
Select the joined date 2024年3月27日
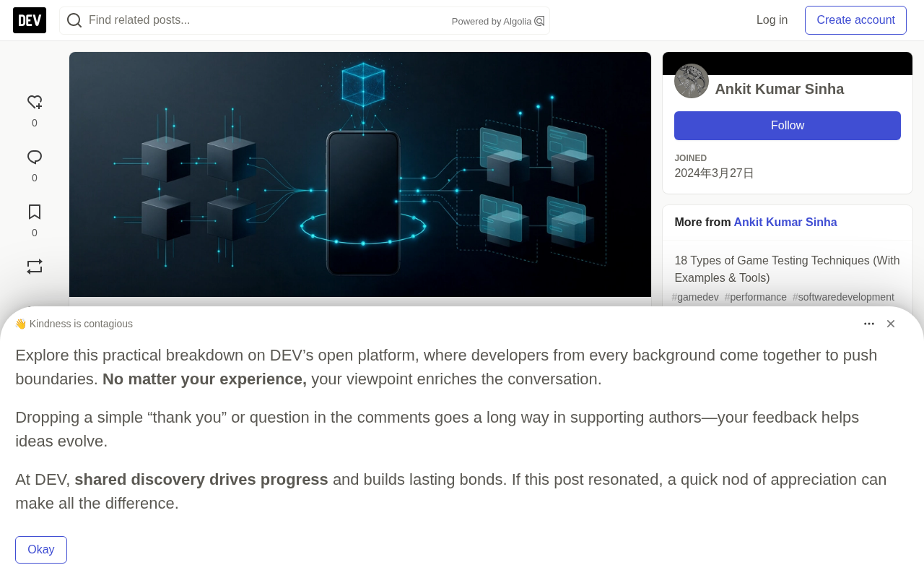714,173
